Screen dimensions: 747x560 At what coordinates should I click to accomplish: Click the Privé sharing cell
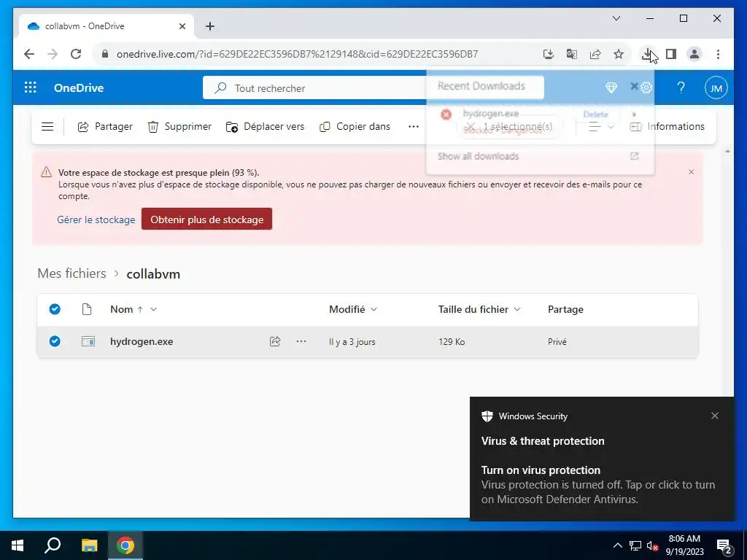557,342
